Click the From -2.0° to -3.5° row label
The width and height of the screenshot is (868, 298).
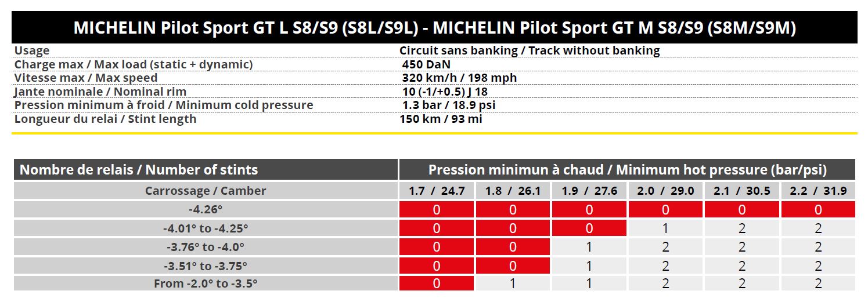point(205,284)
